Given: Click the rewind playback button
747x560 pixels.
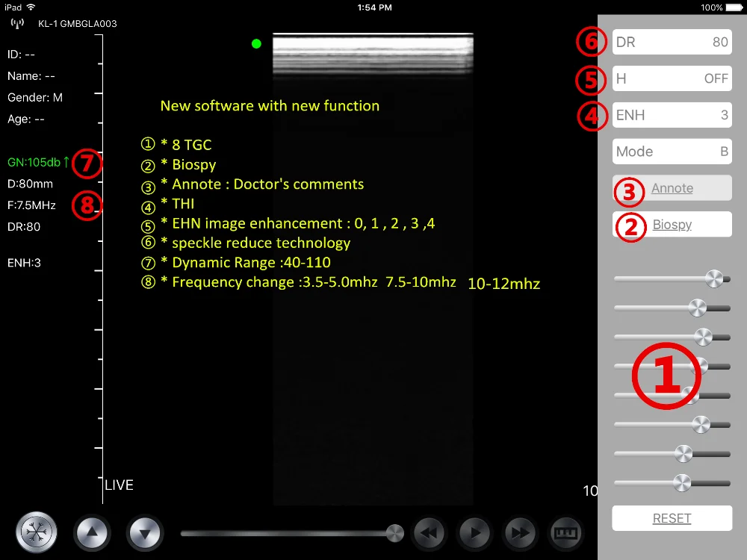Looking at the screenshot, I should (x=430, y=533).
